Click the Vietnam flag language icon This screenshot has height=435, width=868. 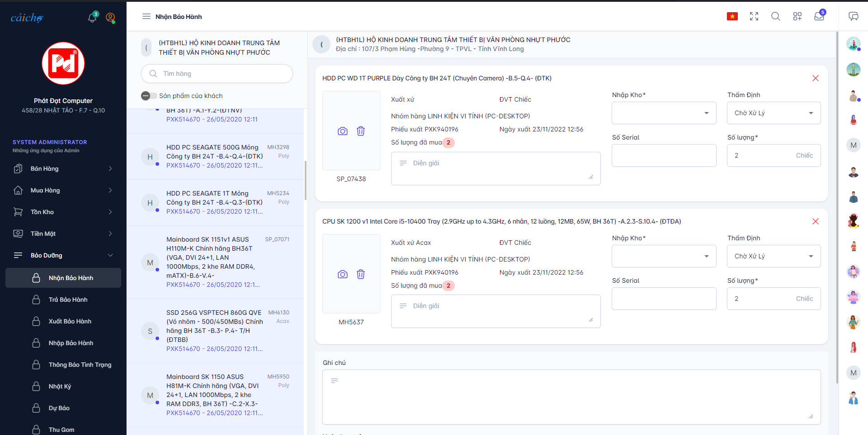732,17
